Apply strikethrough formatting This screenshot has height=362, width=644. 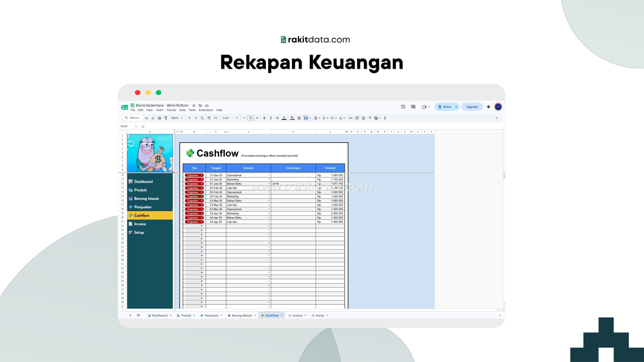[x=277, y=118]
